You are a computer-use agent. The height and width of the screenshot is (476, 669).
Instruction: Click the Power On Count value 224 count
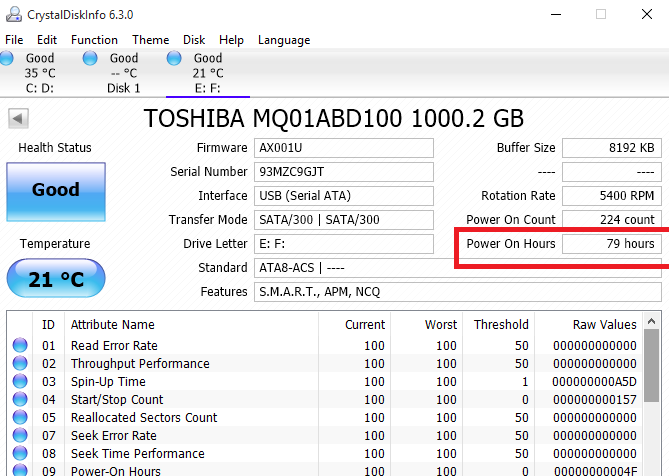coord(612,220)
